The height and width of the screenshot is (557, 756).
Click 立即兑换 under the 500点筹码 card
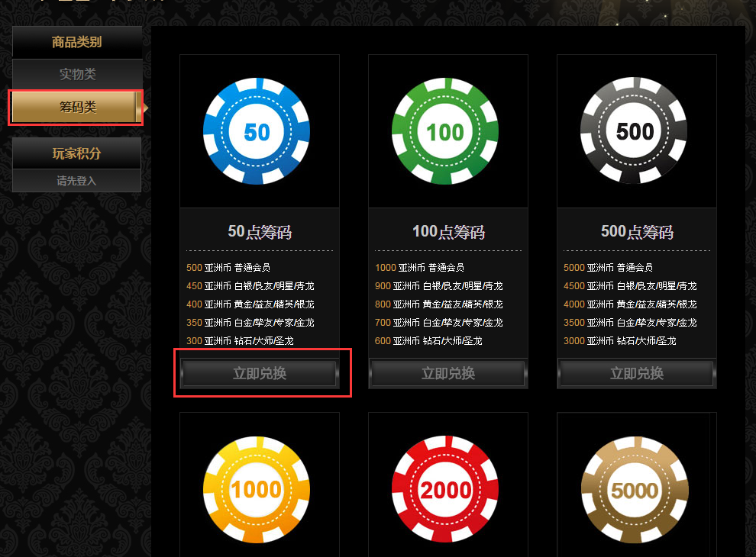tap(637, 373)
